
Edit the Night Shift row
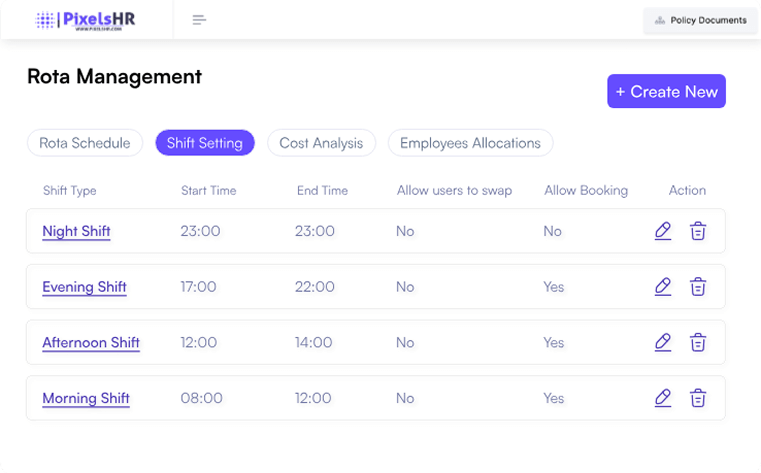click(662, 231)
